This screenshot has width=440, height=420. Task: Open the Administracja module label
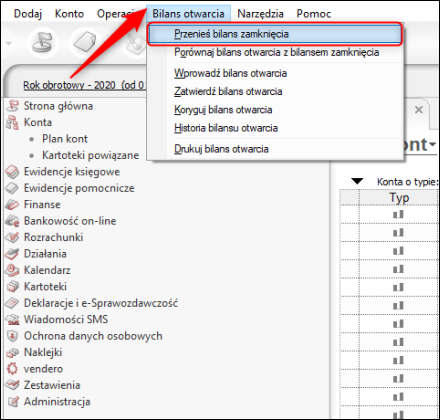point(57,402)
